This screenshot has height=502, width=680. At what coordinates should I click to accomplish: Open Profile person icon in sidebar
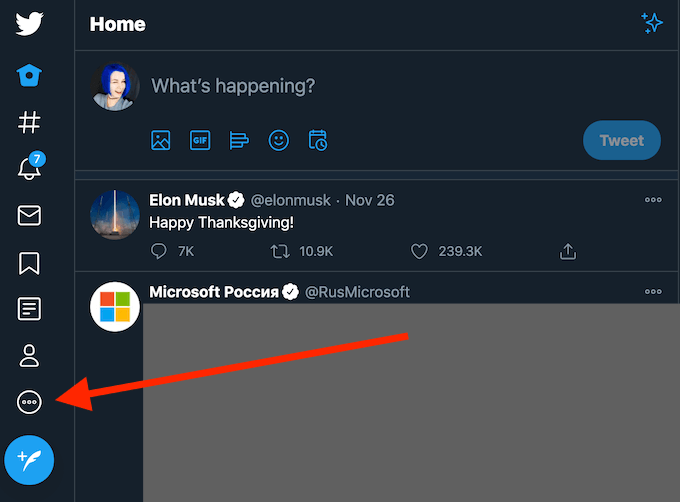click(x=29, y=355)
